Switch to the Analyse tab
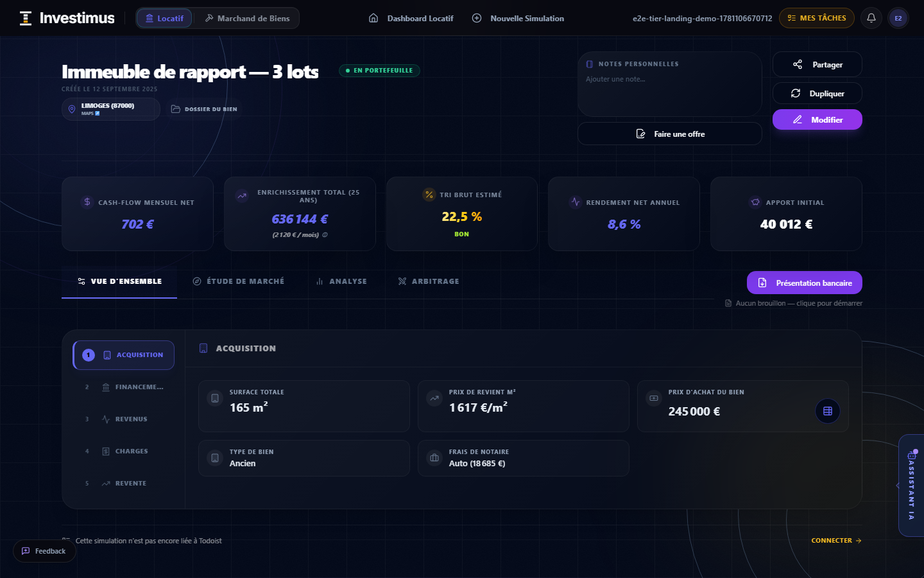924x578 pixels. click(341, 281)
